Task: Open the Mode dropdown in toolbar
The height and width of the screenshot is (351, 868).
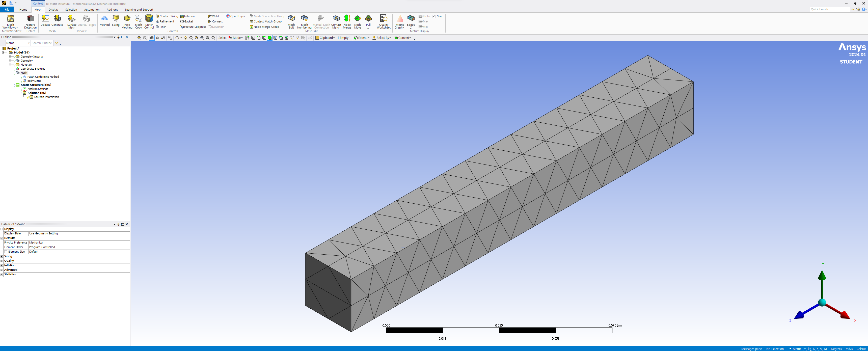Action: pyautogui.click(x=235, y=38)
